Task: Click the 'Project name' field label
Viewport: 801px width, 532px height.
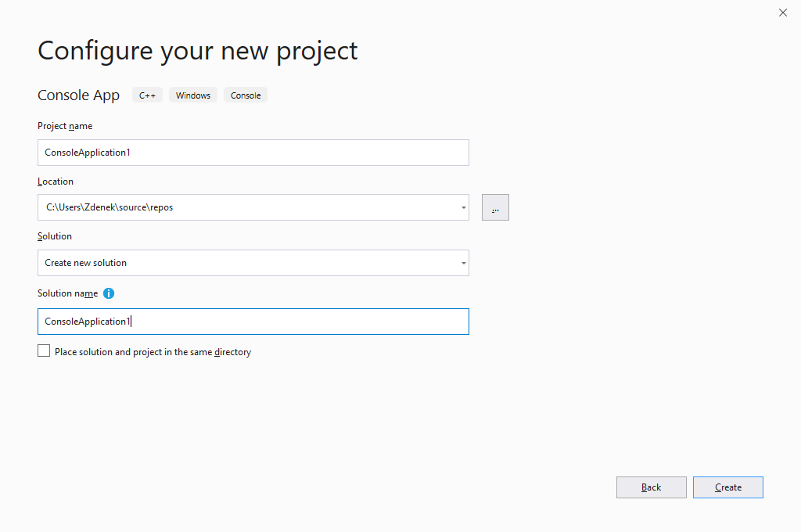Action: coord(65,126)
